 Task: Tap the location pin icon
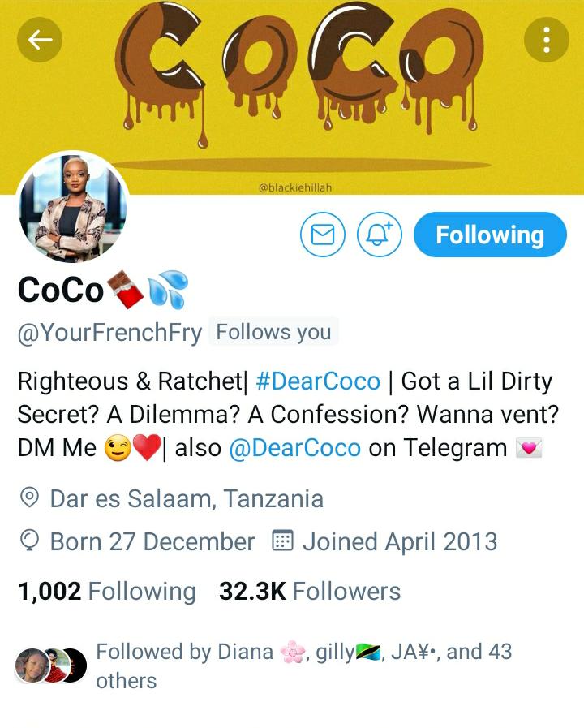coord(29,498)
